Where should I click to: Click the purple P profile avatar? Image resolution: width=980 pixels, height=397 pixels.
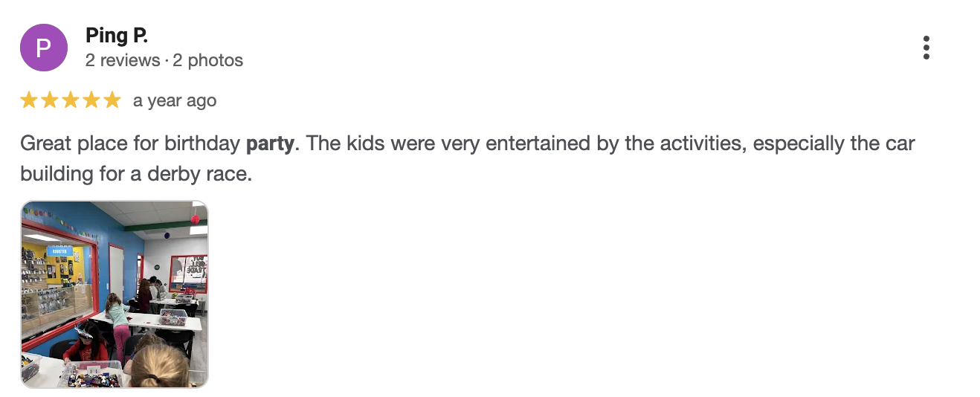[43, 48]
